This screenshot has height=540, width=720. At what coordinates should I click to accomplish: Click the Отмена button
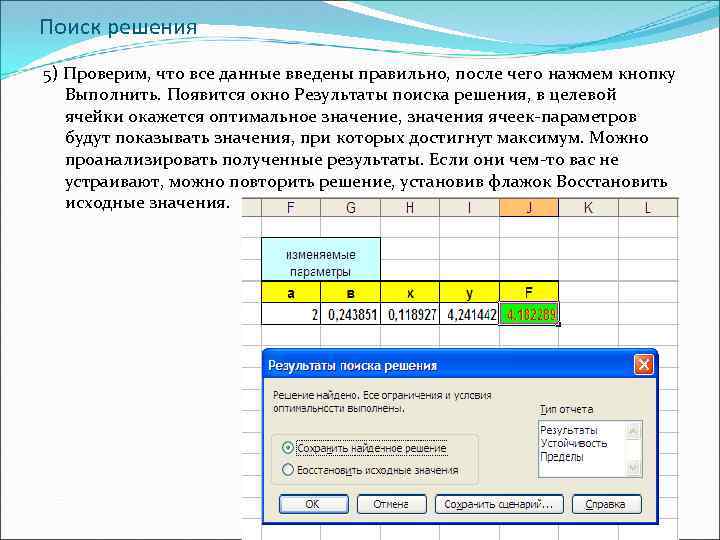tap(391, 504)
